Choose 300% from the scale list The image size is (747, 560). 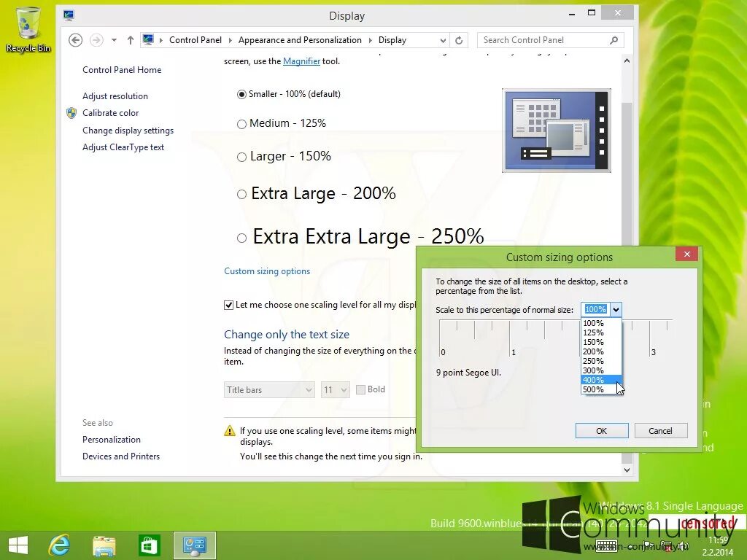click(x=601, y=370)
